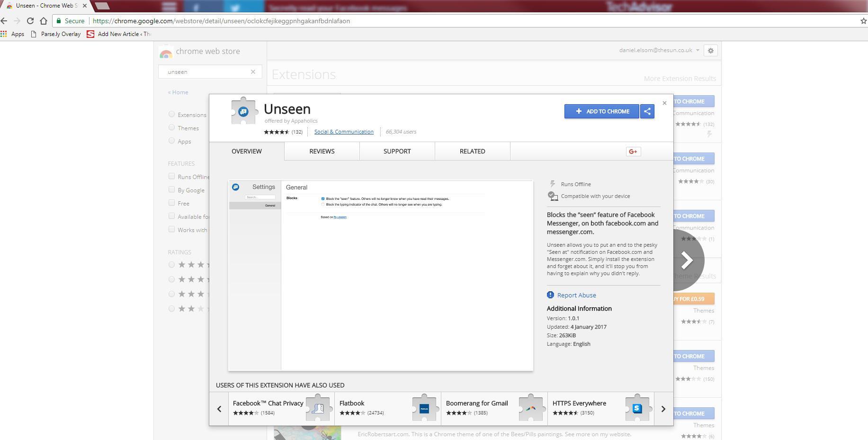Open the Social & Communication category link

344,131
